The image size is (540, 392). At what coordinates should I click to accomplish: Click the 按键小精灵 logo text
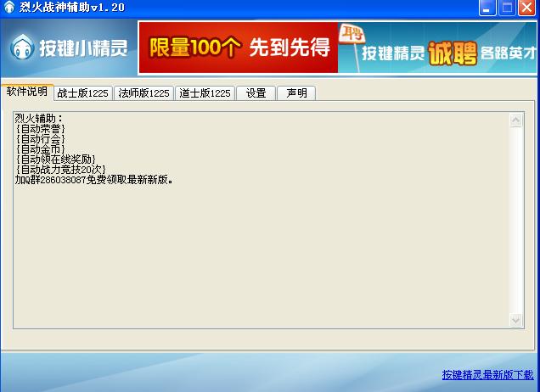tap(82, 48)
